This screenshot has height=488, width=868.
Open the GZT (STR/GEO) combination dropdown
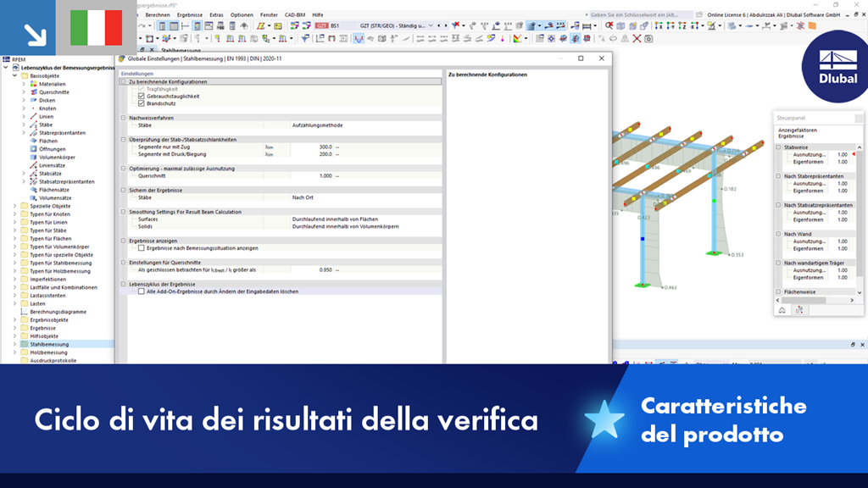[431, 25]
